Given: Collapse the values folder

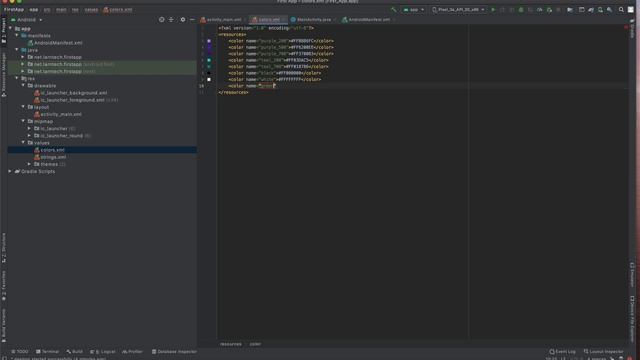Looking at the screenshot, I should [23, 143].
